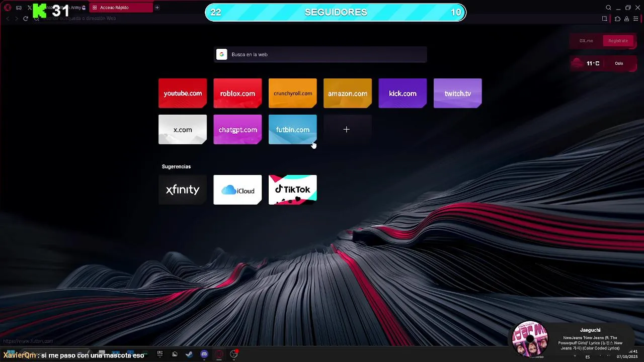Click the Busca en la web box
The height and width of the screenshot is (362, 644).
(320, 54)
